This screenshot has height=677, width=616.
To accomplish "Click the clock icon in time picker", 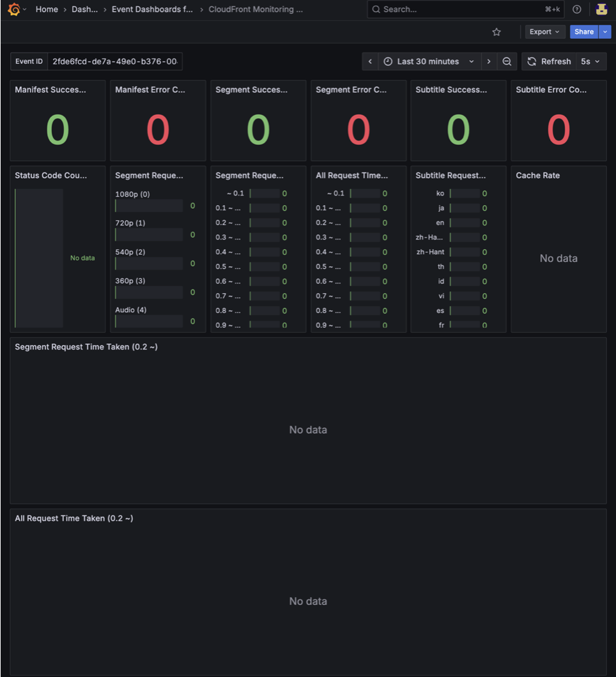I will tap(388, 61).
